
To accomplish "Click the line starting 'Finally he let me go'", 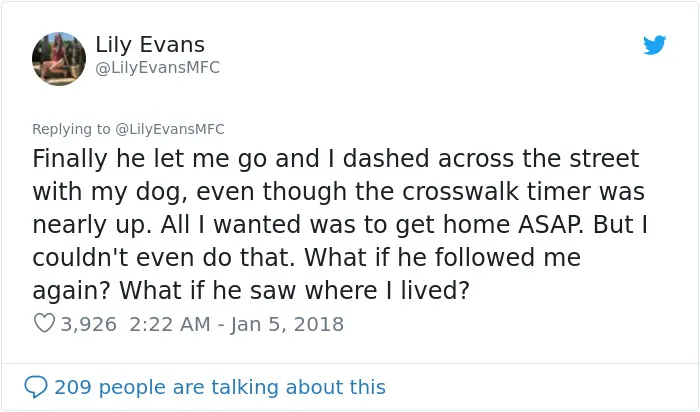I will [336, 158].
